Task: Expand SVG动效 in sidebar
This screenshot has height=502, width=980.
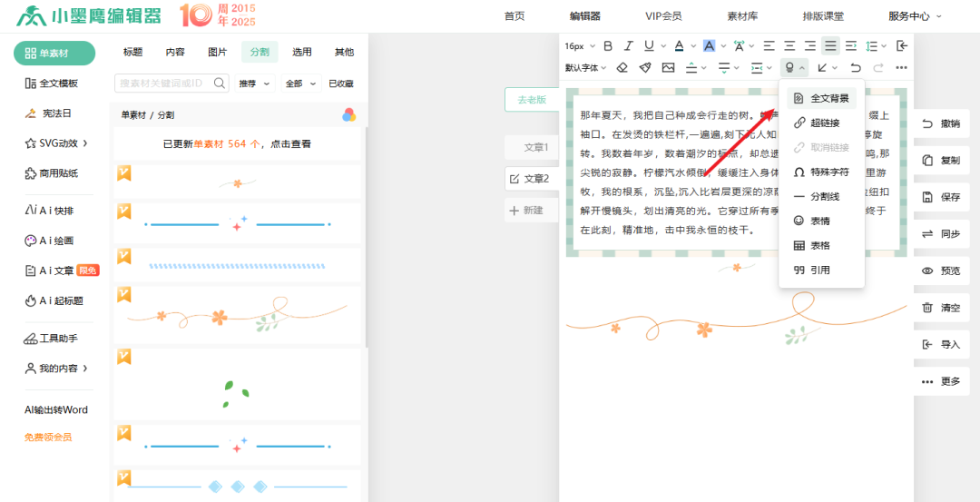Action: click(x=55, y=143)
